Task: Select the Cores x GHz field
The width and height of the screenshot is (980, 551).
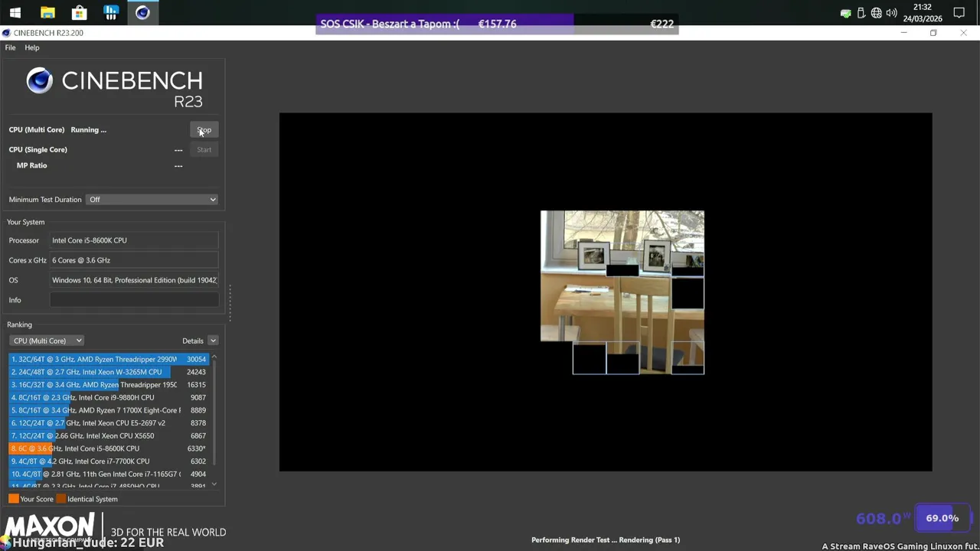Action: 134,260
